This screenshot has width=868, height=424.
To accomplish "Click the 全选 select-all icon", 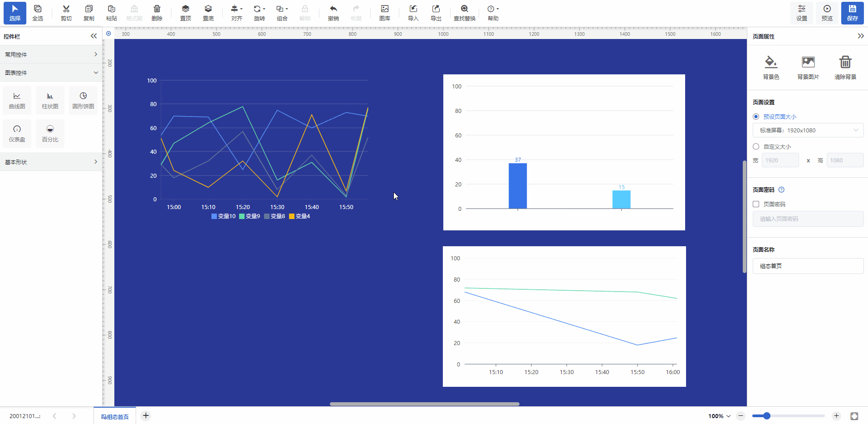I will 38,13.
